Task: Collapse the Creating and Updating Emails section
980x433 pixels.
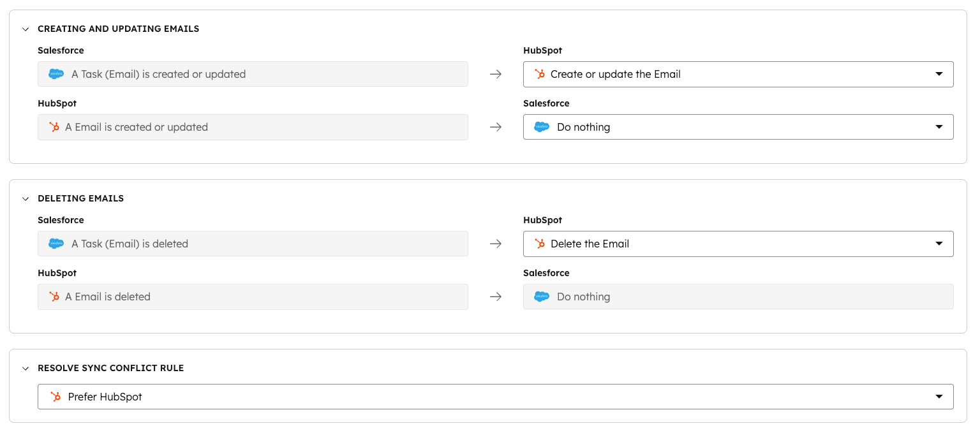Action: point(26,29)
